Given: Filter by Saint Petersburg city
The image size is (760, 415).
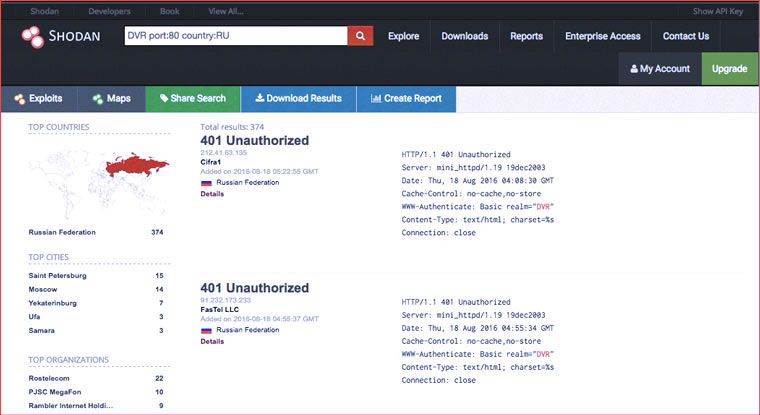Looking at the screenshot, I should [57, 275].
